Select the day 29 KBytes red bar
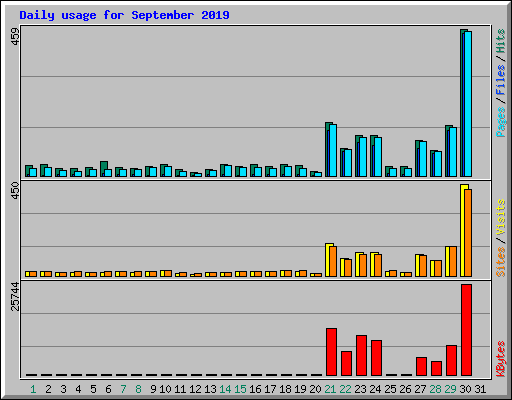 451,361
